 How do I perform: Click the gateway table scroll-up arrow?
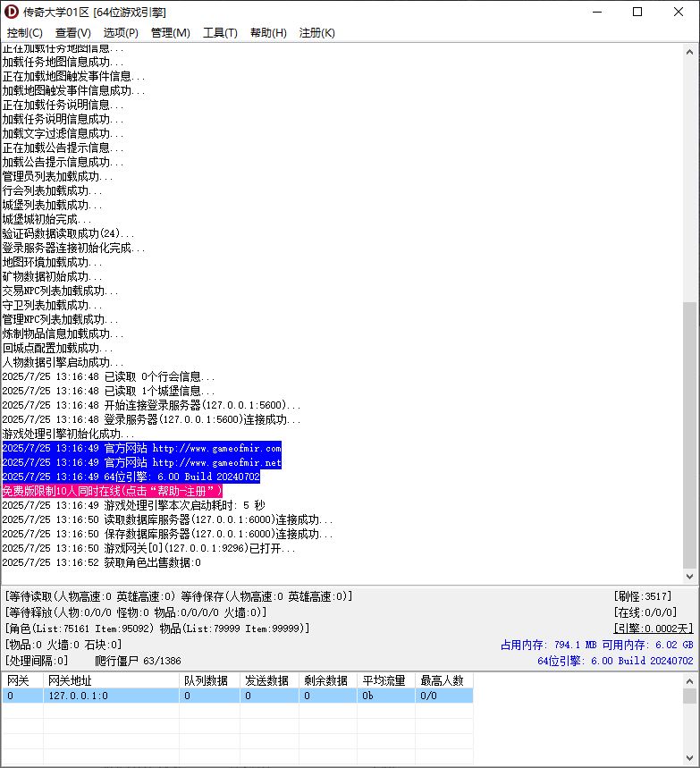tap(689, 681)
